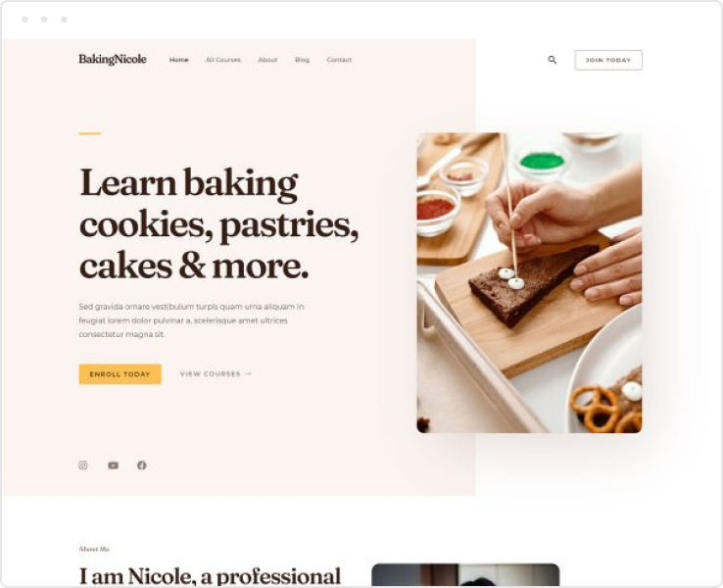Click the Join Today button
The height and width of the screenshot is (588, 723).
(x=608, y=60)
